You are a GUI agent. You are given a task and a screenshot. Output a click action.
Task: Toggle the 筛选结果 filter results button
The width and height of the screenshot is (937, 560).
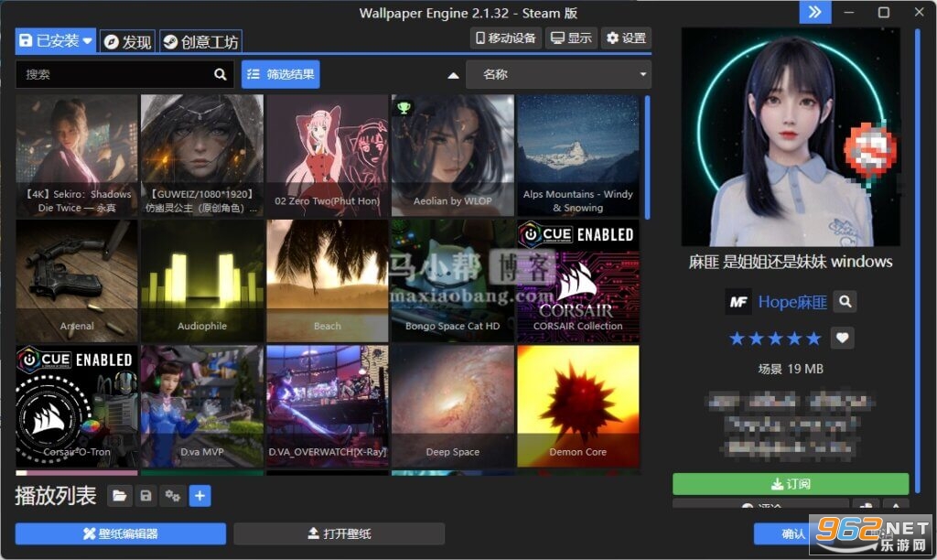pyautogui.click(x=281, y=74)
